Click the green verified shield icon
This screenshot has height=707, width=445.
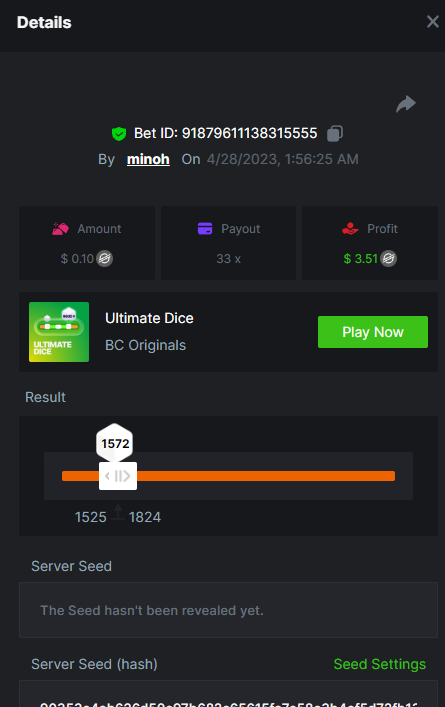click(119, 133)
